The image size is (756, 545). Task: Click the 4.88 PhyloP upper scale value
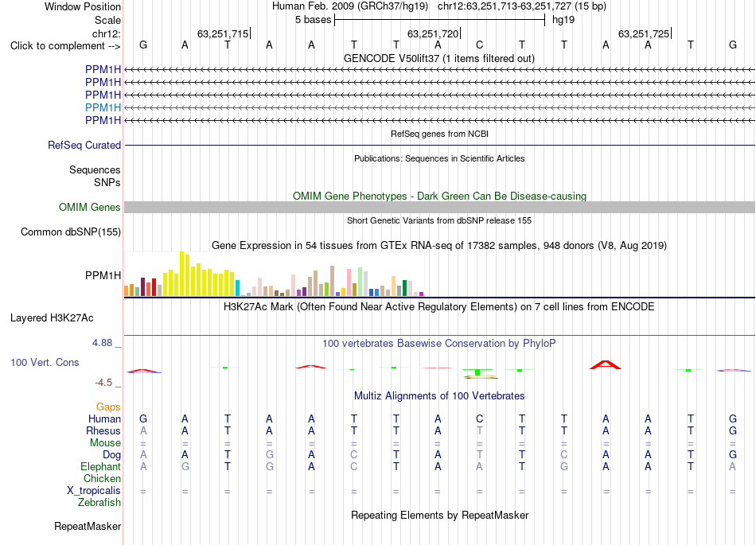pyautogui.click(x=102, y=343)
